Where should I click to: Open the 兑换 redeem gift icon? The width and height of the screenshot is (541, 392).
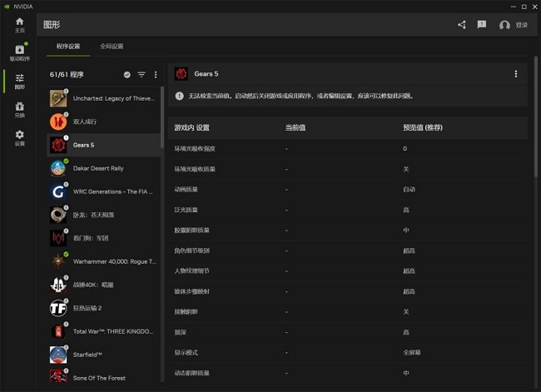19,109
